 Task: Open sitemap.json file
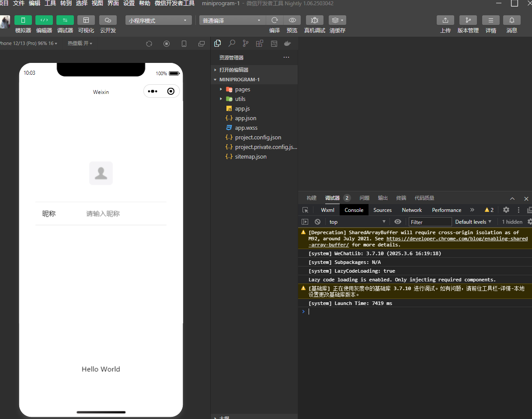coord(254,156)
